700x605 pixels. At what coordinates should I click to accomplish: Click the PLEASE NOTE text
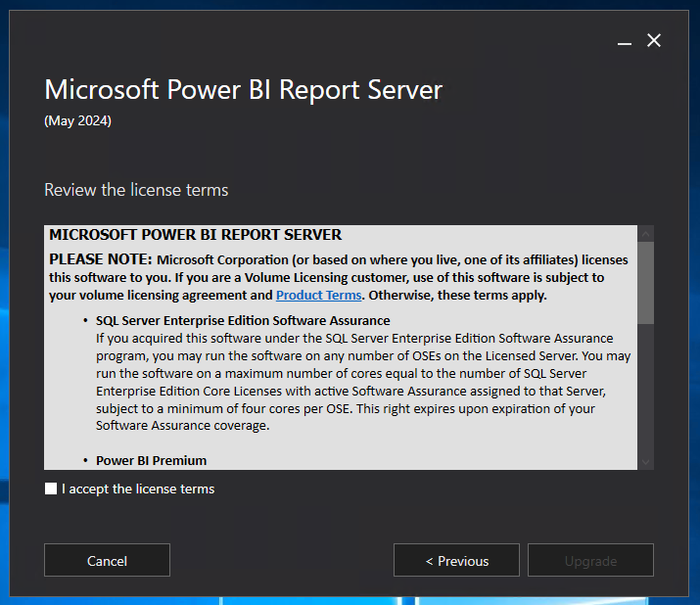(x=101, y=259)
